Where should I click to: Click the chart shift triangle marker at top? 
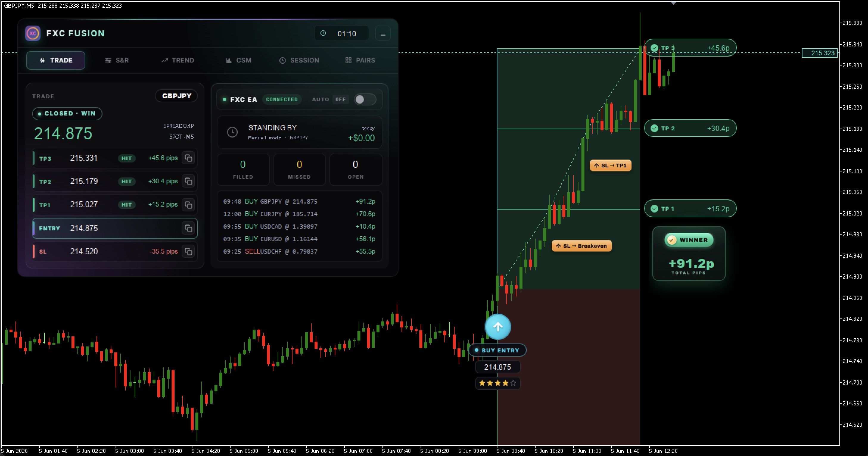pos(673,3)
